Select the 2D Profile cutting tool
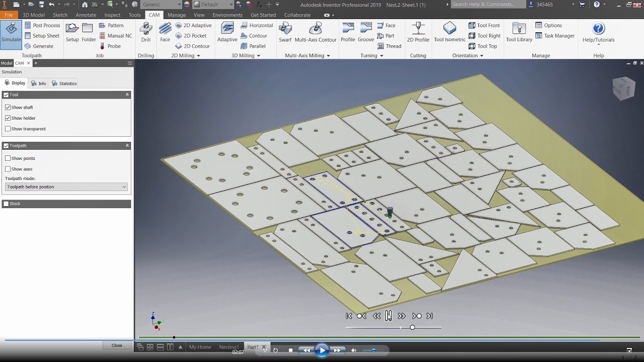This screenshot has width=644, height=362. tap(418, 33)
